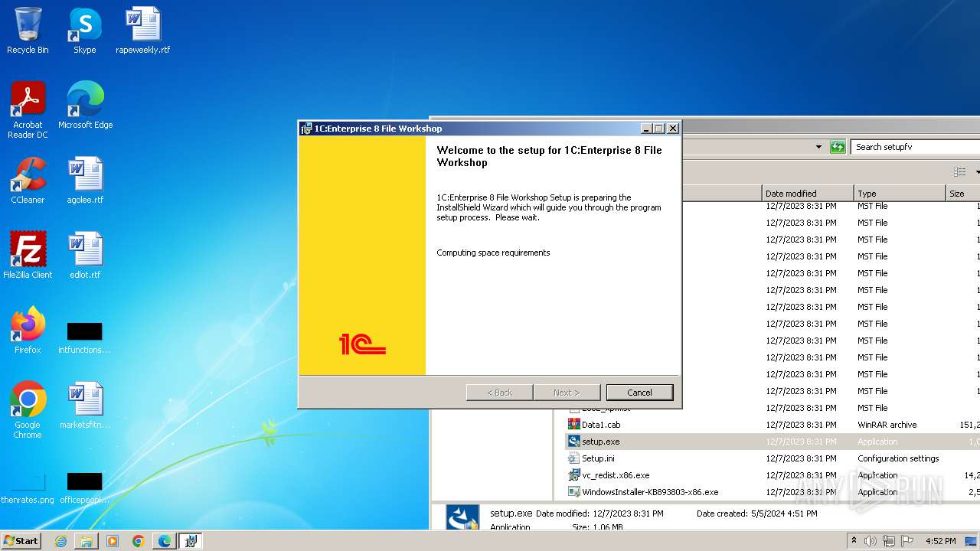The width and height of the screenshot is (980, 551).
Task: Open the network status tray icon
Action: [887, 541]
